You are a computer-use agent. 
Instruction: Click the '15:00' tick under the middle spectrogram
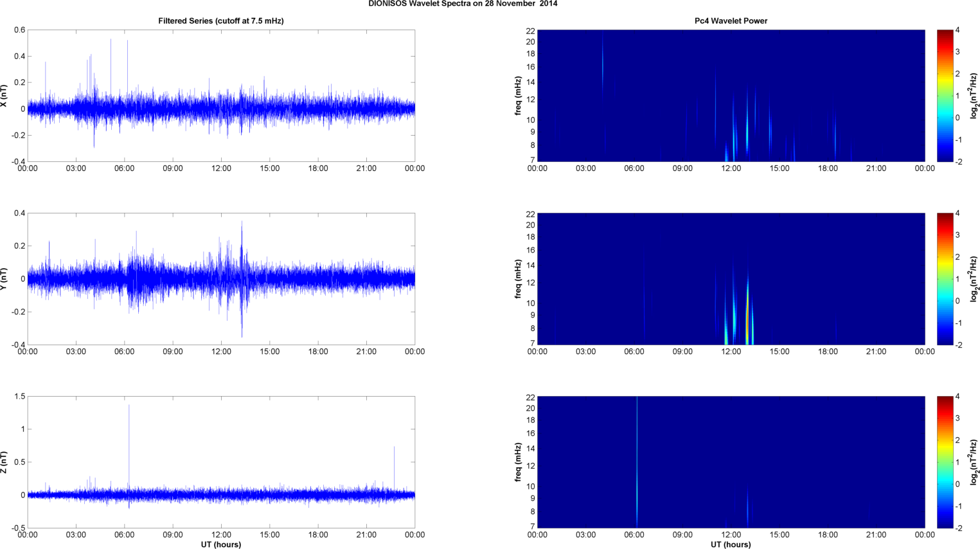pyautogui.click(x=780, y=352)
